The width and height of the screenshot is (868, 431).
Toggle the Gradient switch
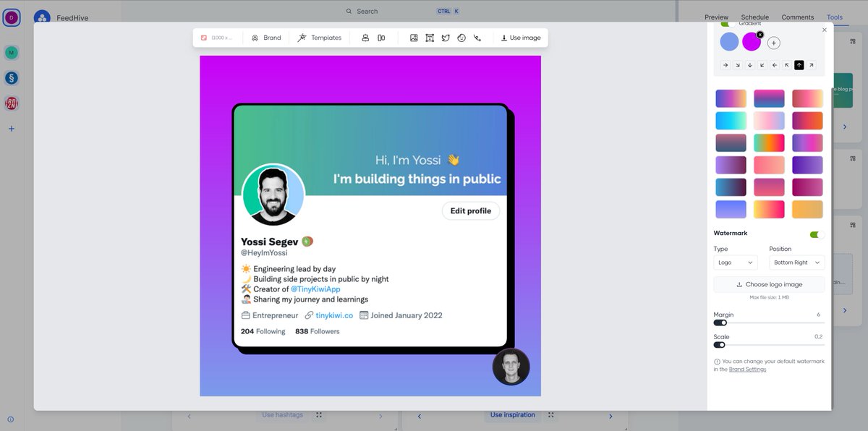728,24
